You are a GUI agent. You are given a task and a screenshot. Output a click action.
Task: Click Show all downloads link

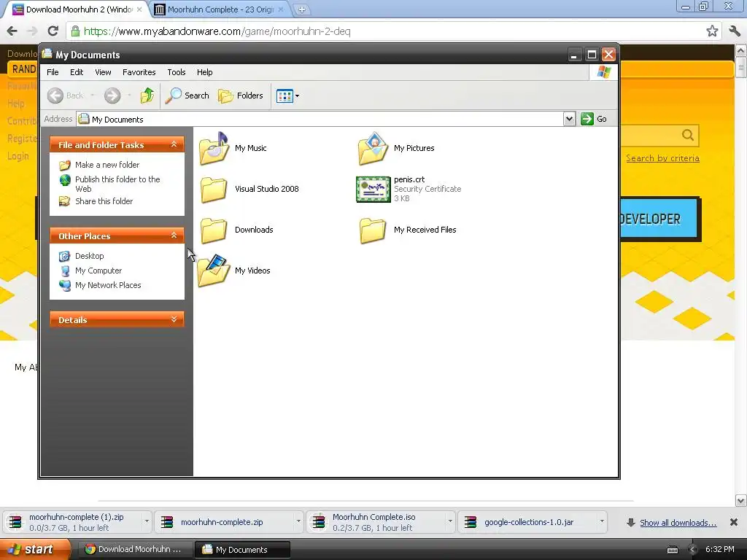678,523
